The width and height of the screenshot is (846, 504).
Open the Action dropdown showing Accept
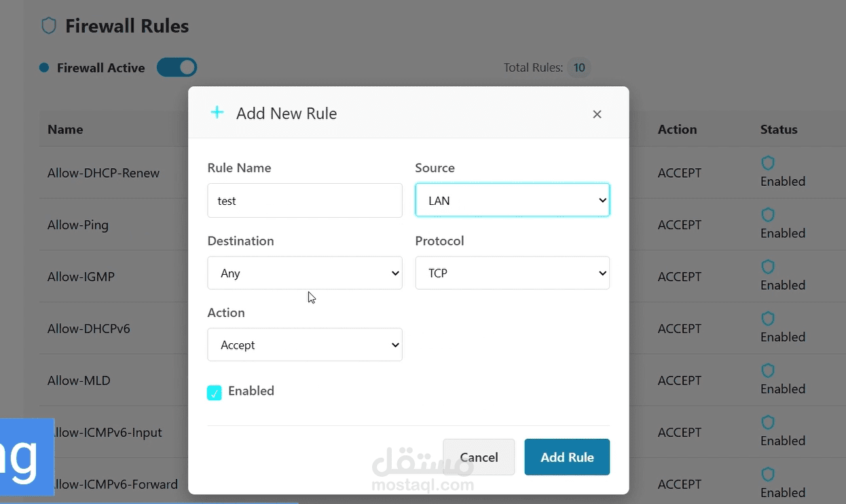pos(304,345)
